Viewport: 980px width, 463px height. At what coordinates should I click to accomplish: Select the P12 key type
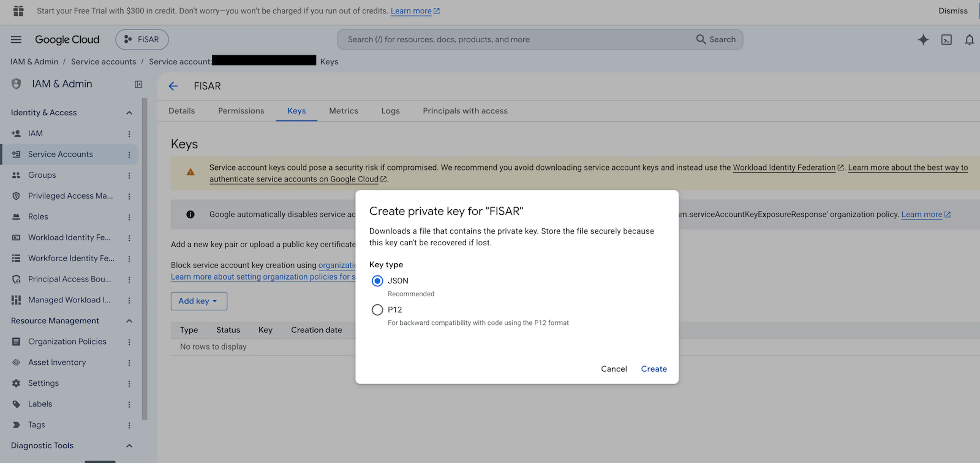pos(377,310)
